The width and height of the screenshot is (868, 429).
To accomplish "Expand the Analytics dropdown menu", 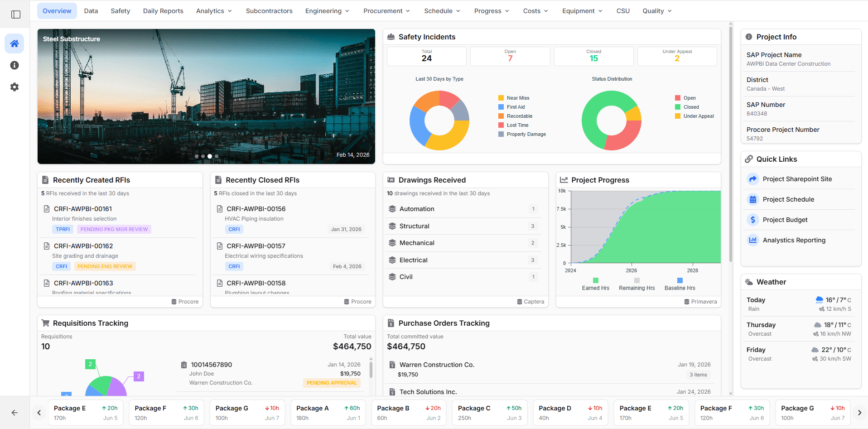I will click(214, 11).
